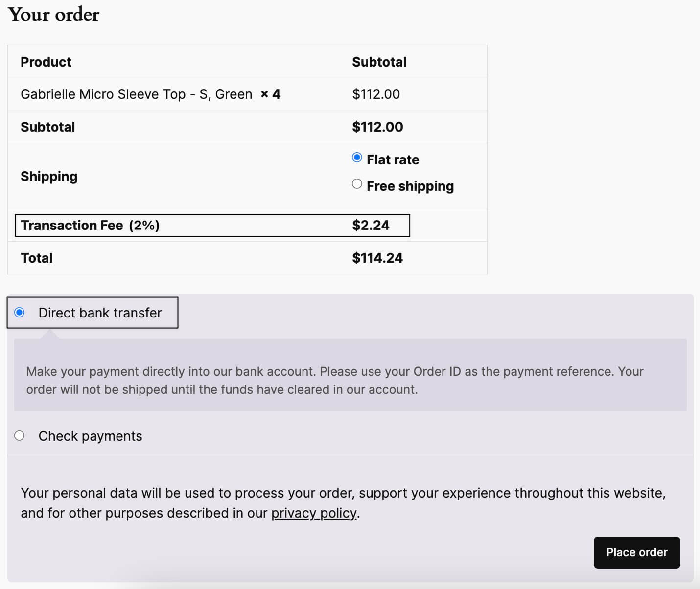The image size is (700, 589).
Task: Click the Transaction Fee row
Action: coord(90,225)
